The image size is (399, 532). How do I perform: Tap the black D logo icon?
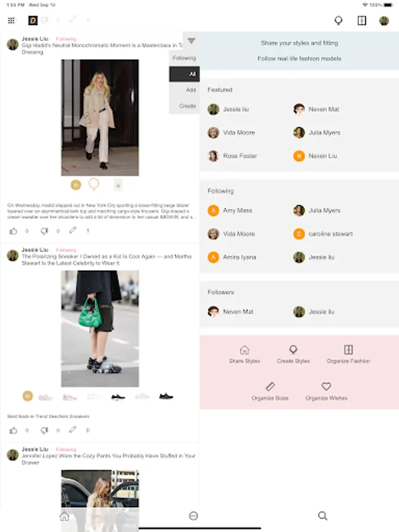pyautogui.click(x=33, y=20)
